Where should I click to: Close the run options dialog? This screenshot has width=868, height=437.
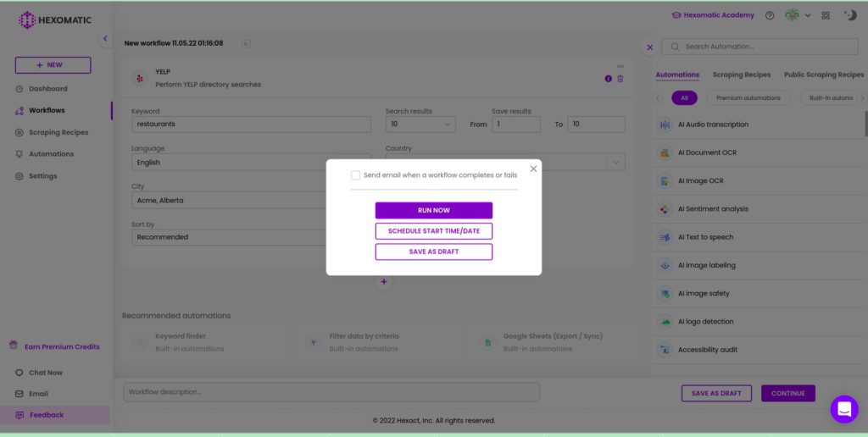[x=533, y=169]
